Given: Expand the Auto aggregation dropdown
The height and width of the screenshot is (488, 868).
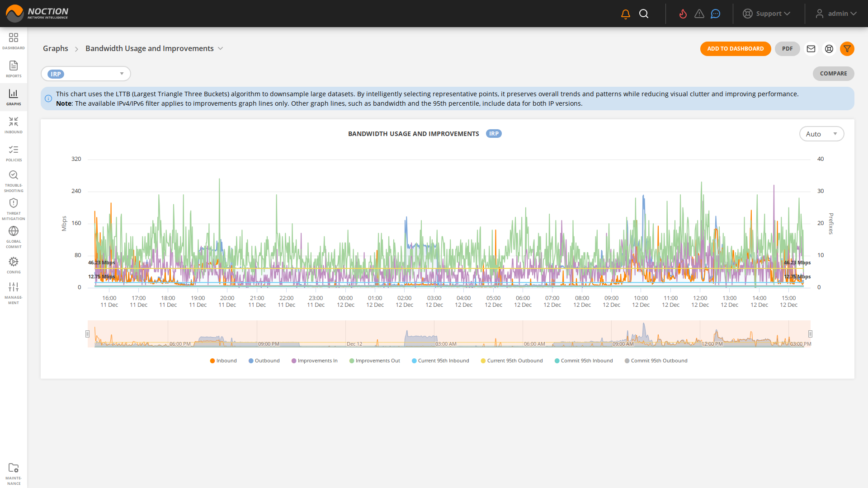Looking at the screenshot, I should click(x=821, y=134).
